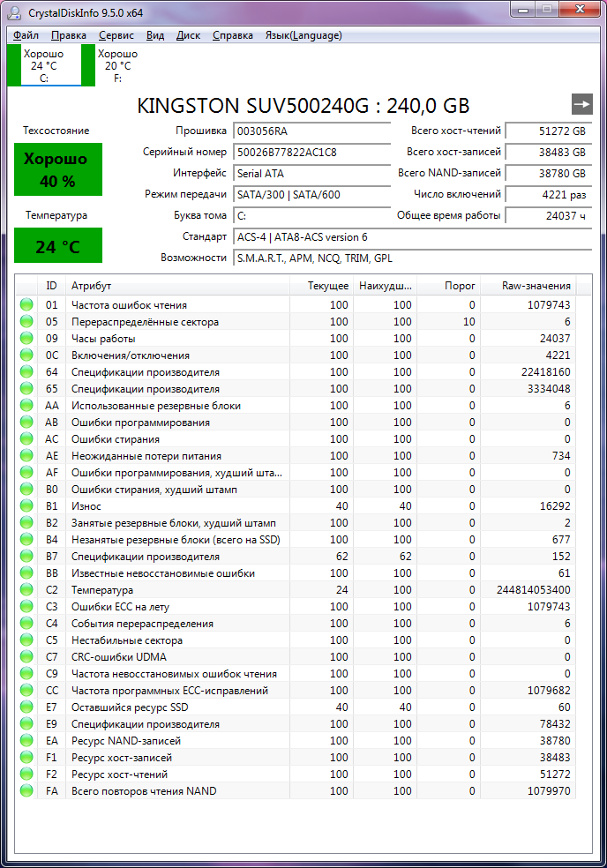Click raw value 22418160
The image size is (607, 868).
point(545,372)
